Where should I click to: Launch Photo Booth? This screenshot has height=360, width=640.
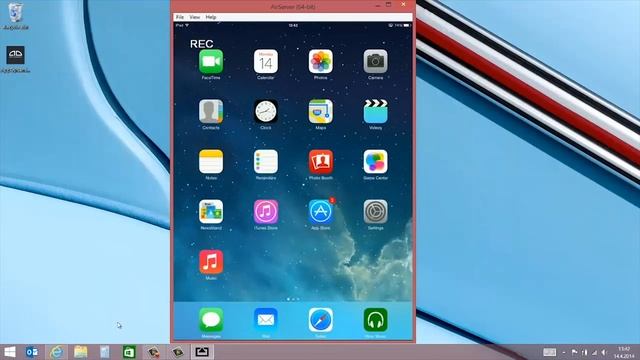[320, 162]
